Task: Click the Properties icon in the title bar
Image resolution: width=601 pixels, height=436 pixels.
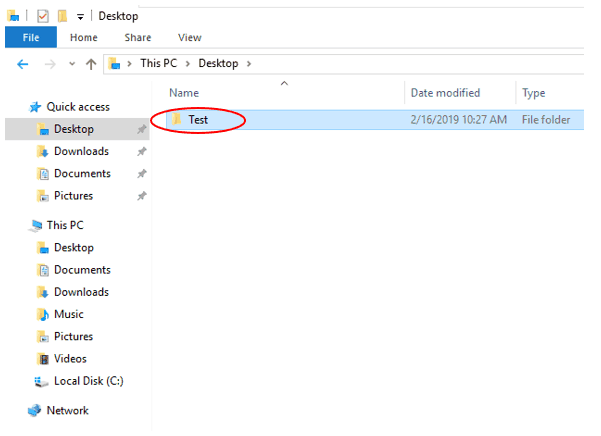Action: [42, 16]
